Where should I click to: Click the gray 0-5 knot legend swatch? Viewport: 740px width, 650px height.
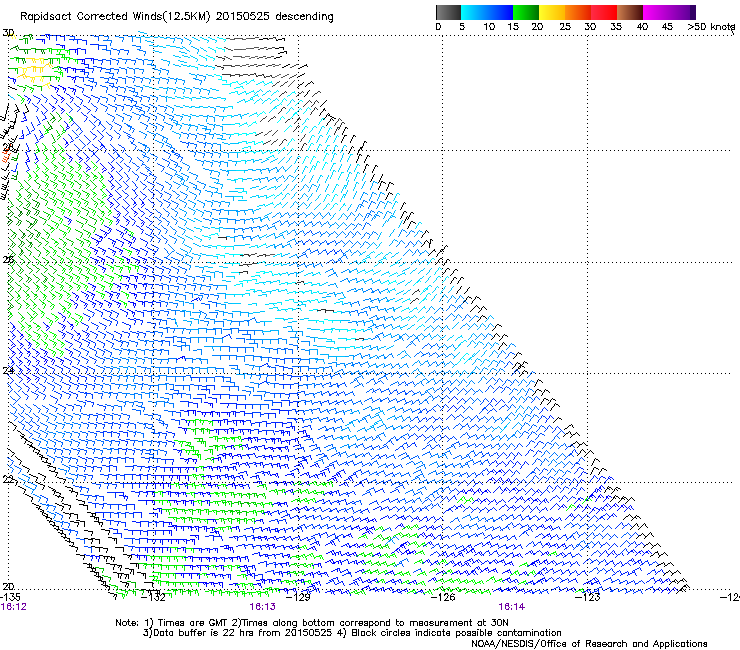(x=448, y=12)
